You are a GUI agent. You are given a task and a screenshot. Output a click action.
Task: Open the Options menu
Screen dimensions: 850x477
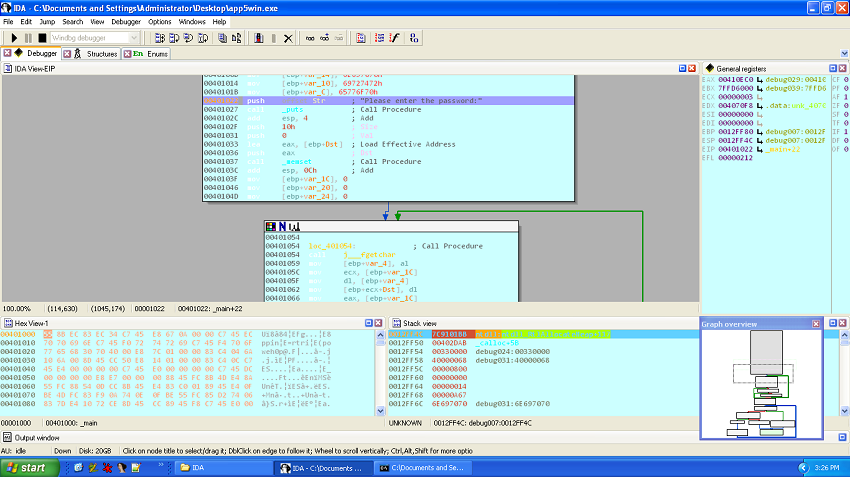point(159,22)
